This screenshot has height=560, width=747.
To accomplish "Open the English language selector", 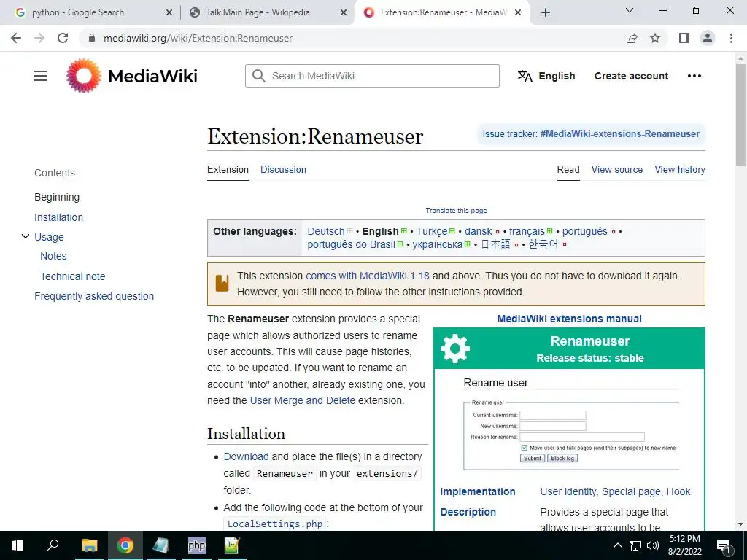I will click(x=546, y=76).
